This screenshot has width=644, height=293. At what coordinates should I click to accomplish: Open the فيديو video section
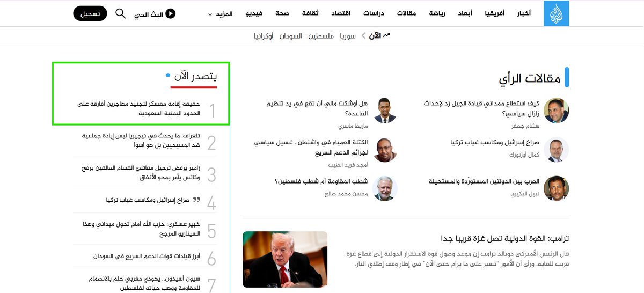[254, 14]
